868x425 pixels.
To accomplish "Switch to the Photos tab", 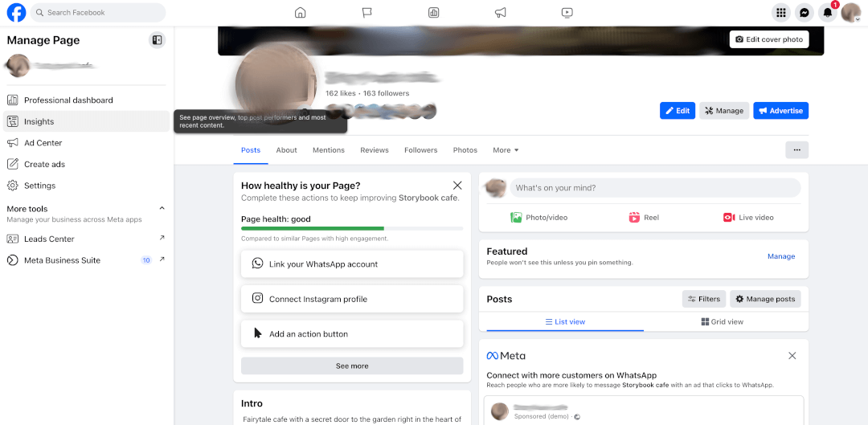I will tap(465, 150).
